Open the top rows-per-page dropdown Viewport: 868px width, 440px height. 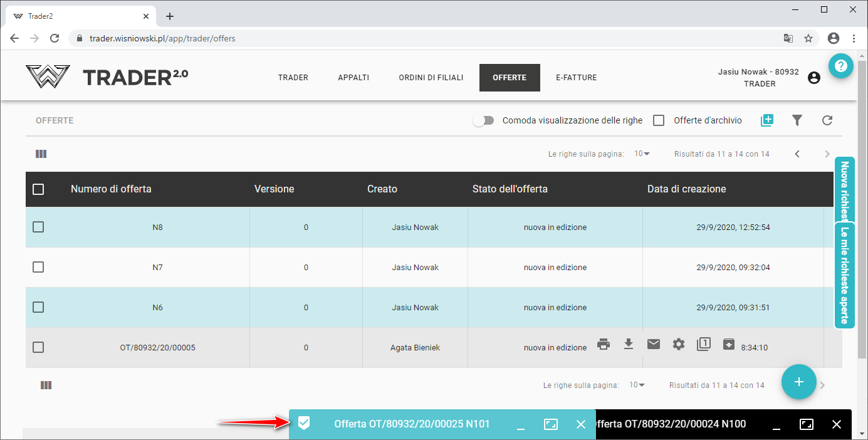(x=642, y=154)
